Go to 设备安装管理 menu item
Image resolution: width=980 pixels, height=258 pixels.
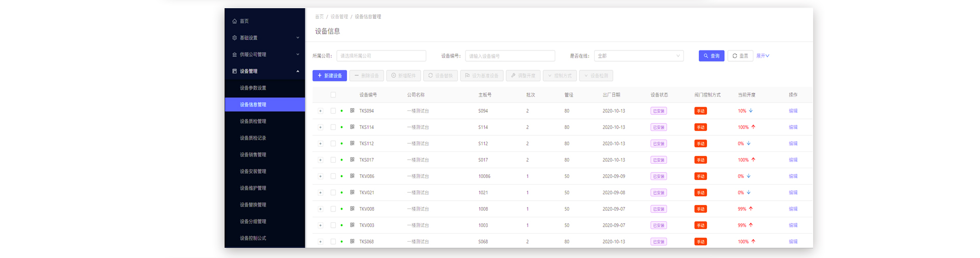[x=253, y=171]
